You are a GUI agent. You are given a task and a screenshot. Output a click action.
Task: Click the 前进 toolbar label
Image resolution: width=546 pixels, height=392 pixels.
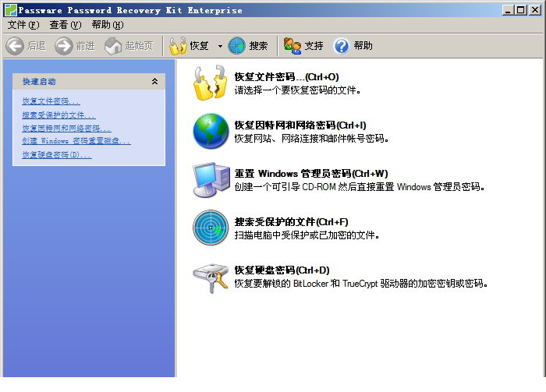tap(86, 46)
